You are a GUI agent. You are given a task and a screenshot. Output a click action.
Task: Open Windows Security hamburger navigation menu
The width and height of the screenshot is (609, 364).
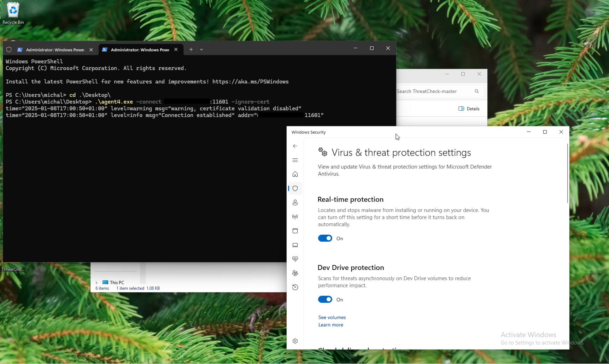coord(295,160)
